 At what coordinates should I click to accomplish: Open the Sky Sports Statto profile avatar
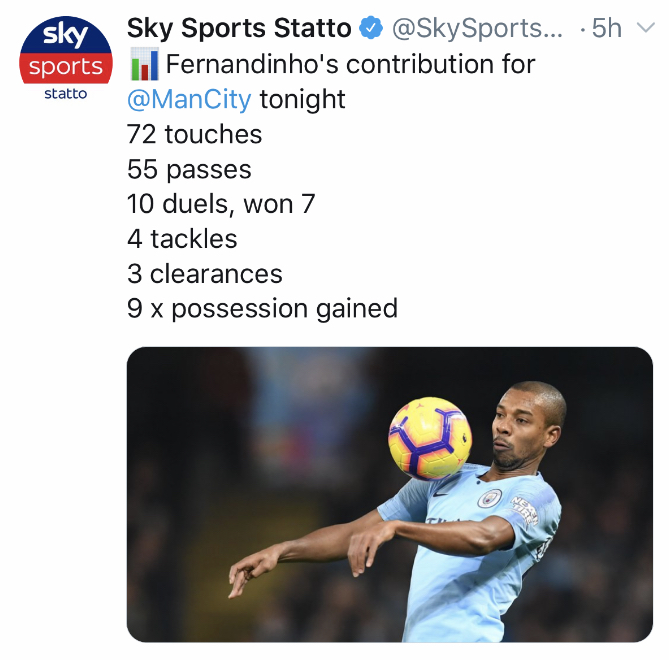point(66,58)
